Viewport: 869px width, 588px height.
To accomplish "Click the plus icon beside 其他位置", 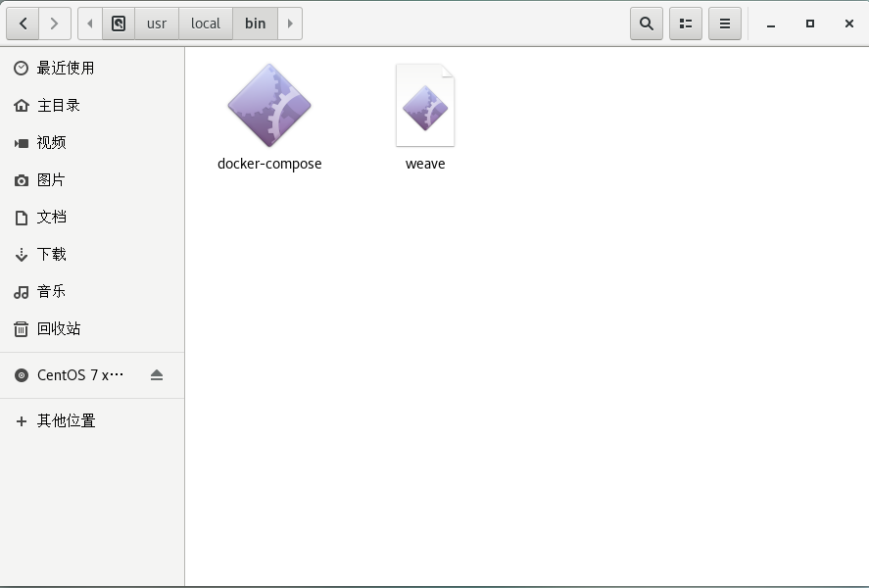I will pyautogui.click(x=21, y=421).
